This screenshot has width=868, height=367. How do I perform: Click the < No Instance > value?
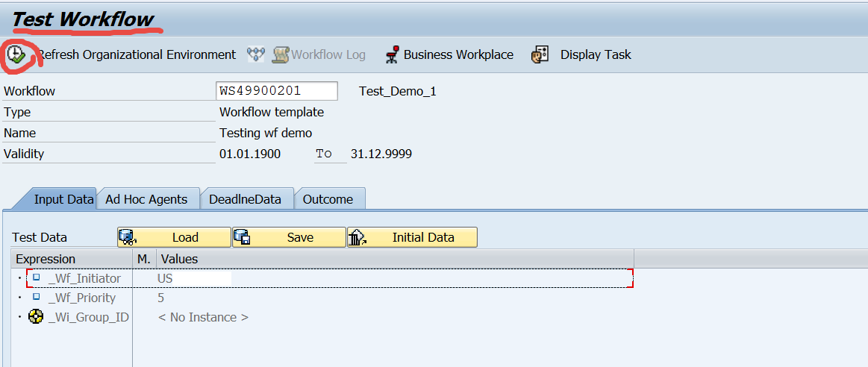[203, 317]
